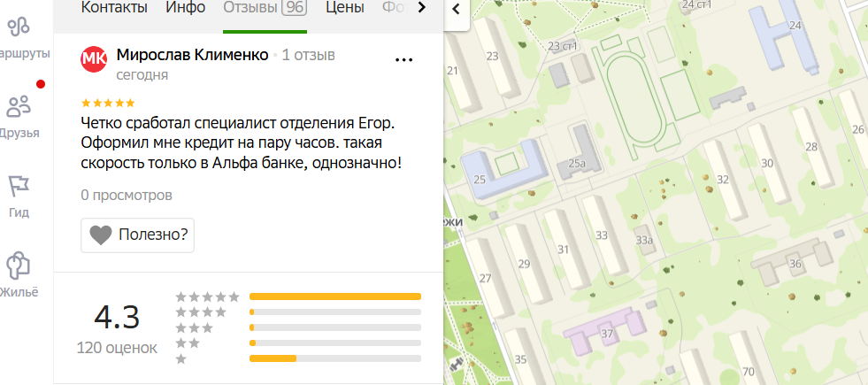Collapse the side panel with arrow
868x385 pixels.
tap(456, 10)
